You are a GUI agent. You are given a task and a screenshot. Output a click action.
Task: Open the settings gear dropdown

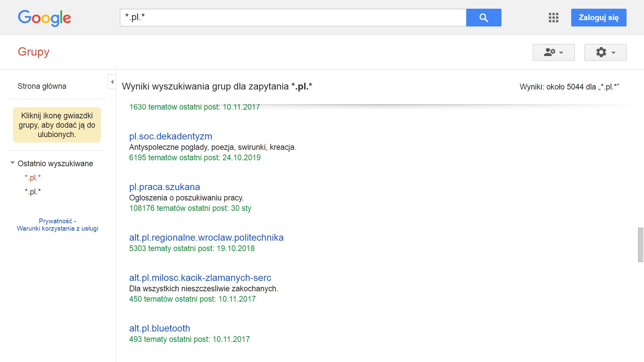point(605,52)
